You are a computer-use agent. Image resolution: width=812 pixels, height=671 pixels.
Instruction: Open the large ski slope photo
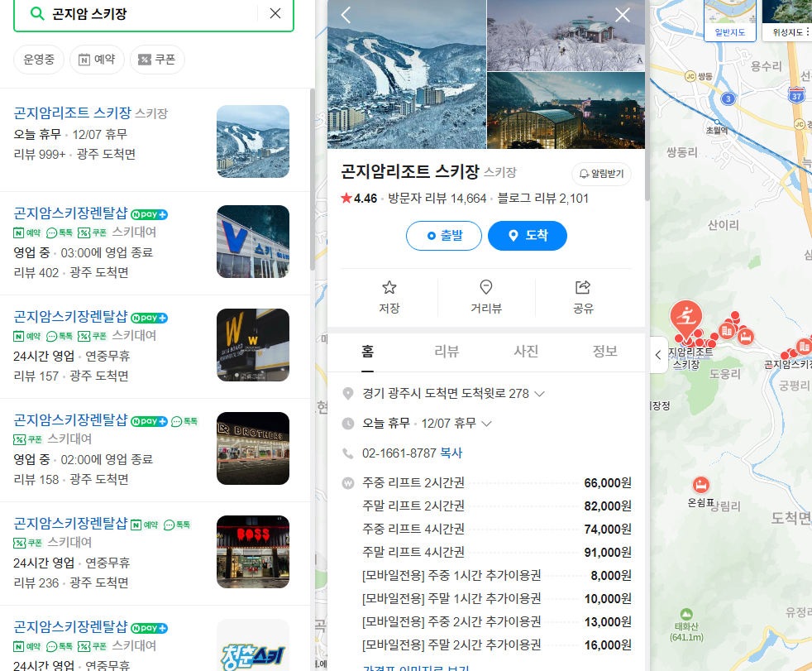(x=407, y=74)
